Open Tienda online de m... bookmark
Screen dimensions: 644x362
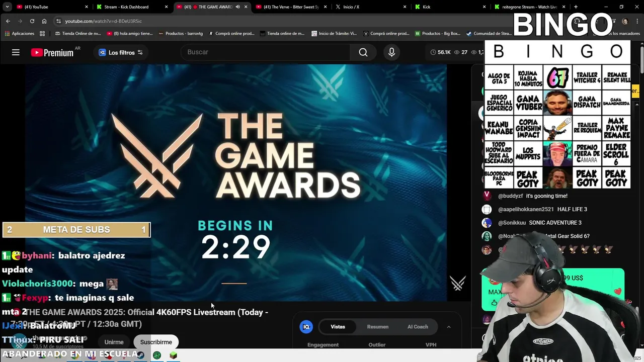click(x=282, y=34)
